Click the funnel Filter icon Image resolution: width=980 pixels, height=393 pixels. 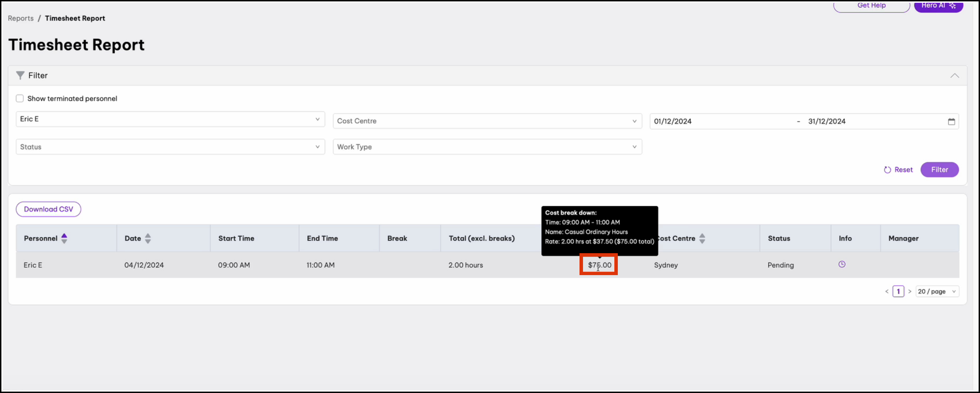[20, 75]
